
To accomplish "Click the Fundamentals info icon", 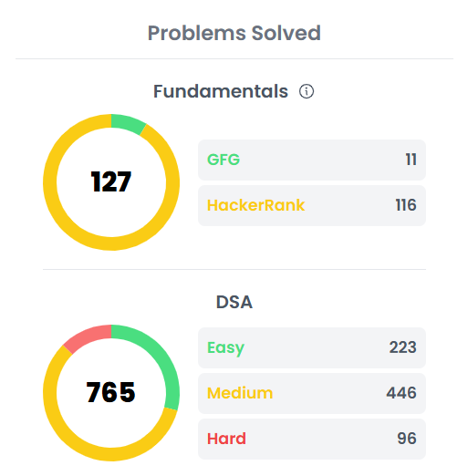I will (307, 91).
